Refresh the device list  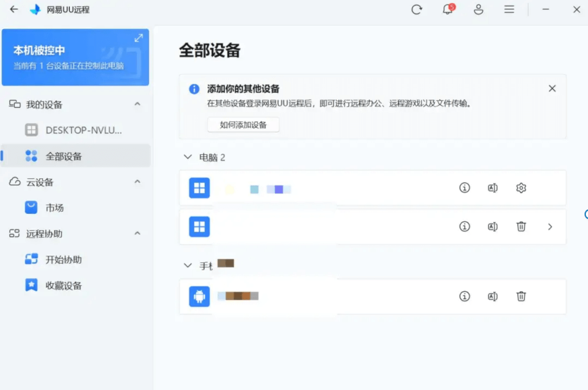[x=416, y=9]
